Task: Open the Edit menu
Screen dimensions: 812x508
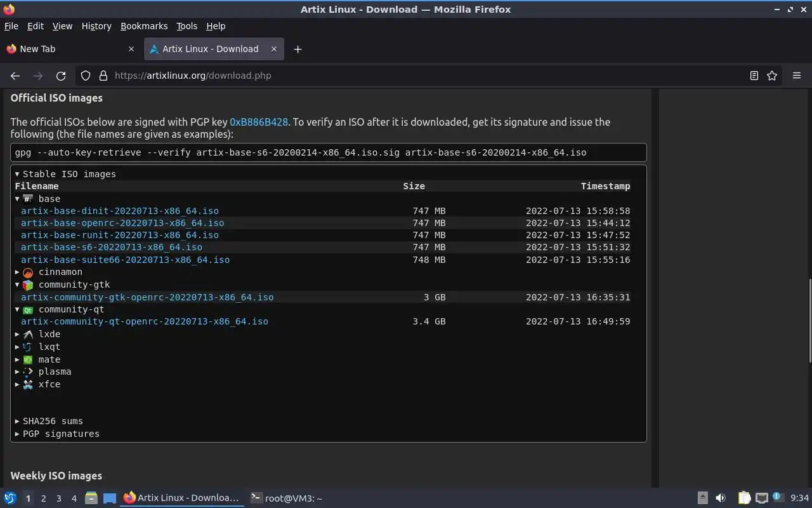Action: [36, 26]
